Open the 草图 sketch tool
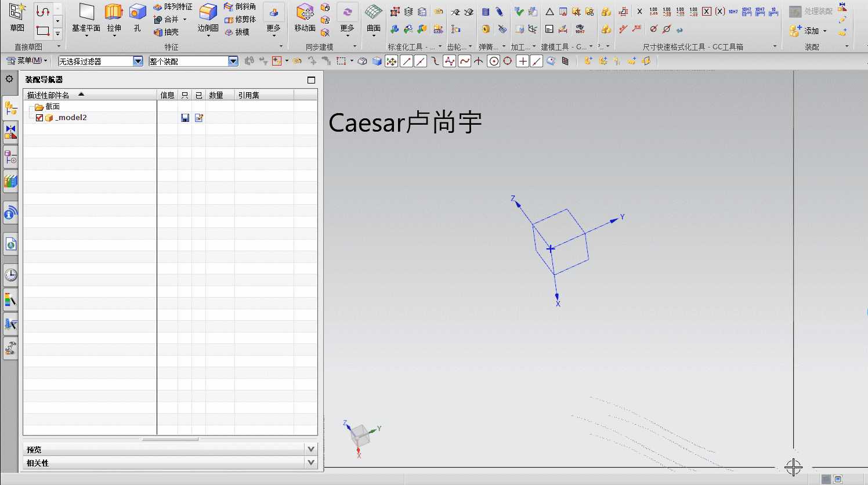The image size is (868, 485). tap(17, 17)
